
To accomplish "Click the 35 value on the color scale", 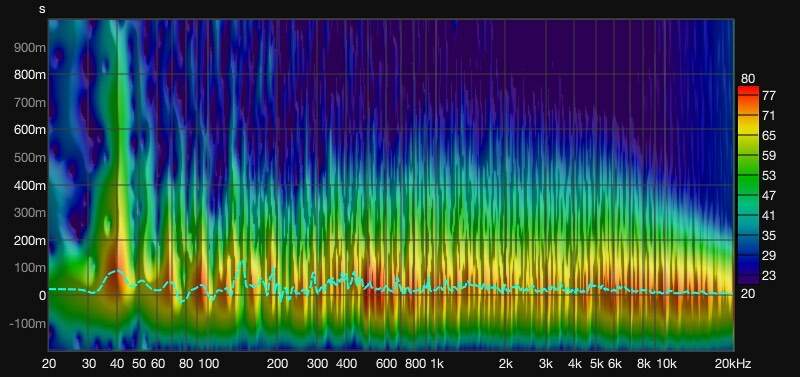I will [768, 236].
